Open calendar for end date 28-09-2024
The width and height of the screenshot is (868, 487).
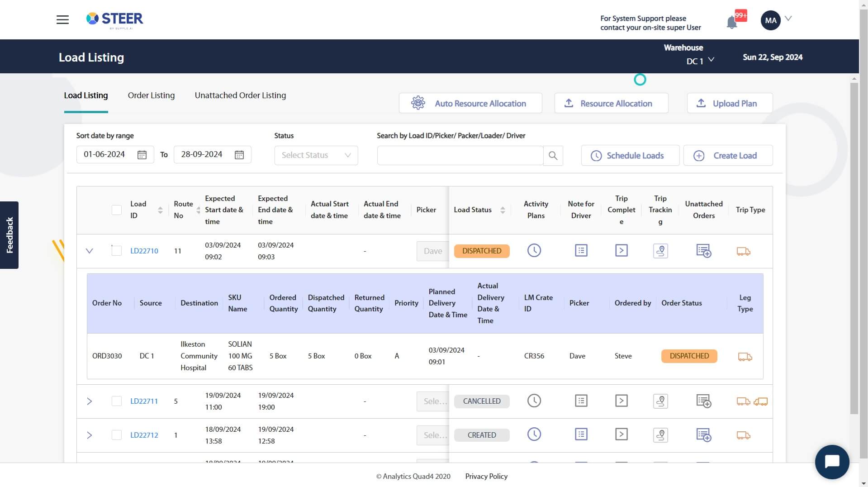point(239,155)
